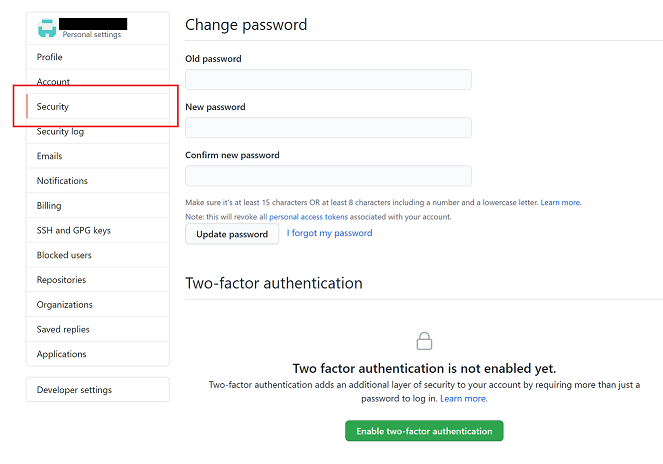Click the Update password button

(x=232, y=234)
